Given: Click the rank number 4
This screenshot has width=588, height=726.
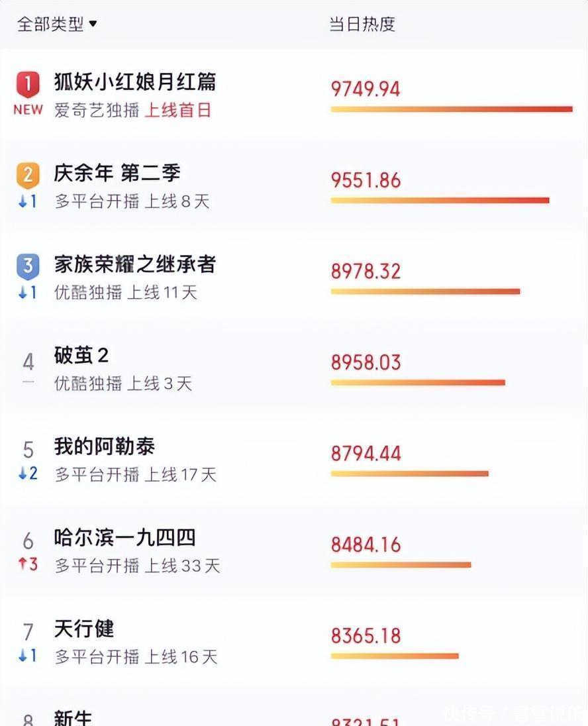Looking at the screenshot, I should click(28, 362).
